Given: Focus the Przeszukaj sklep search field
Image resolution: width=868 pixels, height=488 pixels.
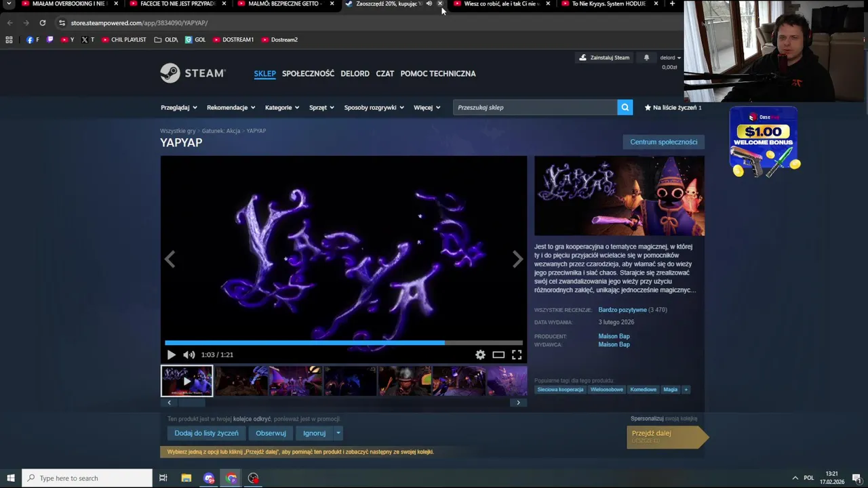Looking at the screenshot, I should click(x=535, y=107).
